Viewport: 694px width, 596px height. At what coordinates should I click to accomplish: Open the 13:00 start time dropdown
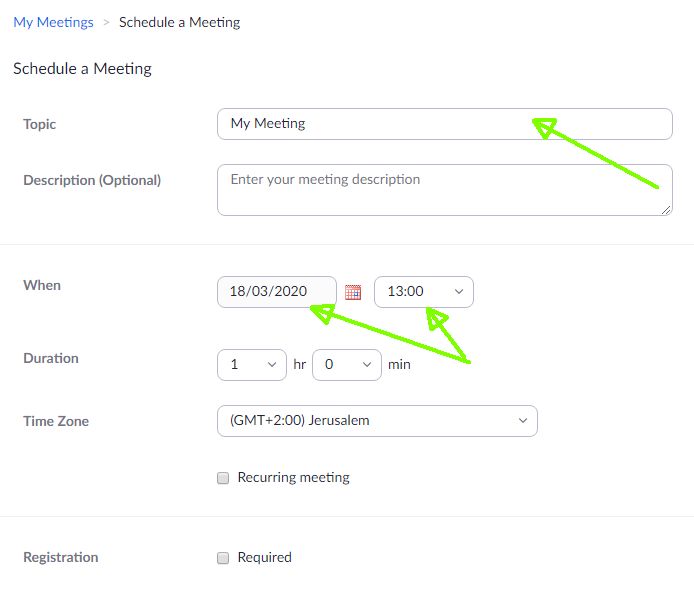click(423, 292)
